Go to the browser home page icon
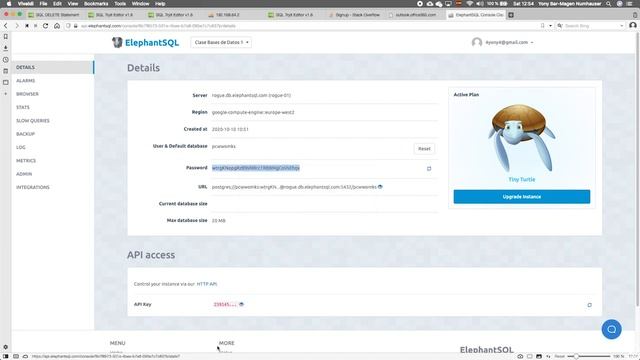 click(57, 26)
